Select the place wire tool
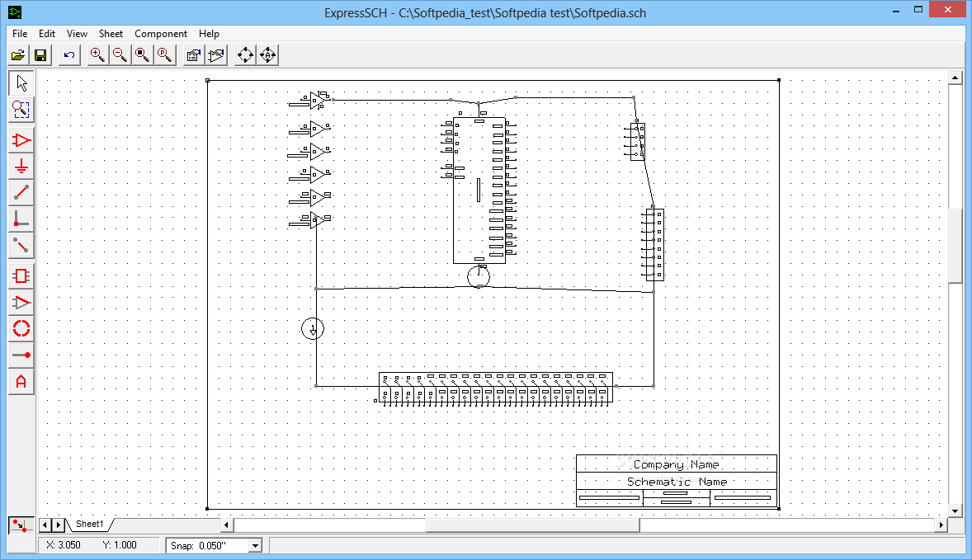This screenshot has width=972, height=560. [x=21, y=193]
